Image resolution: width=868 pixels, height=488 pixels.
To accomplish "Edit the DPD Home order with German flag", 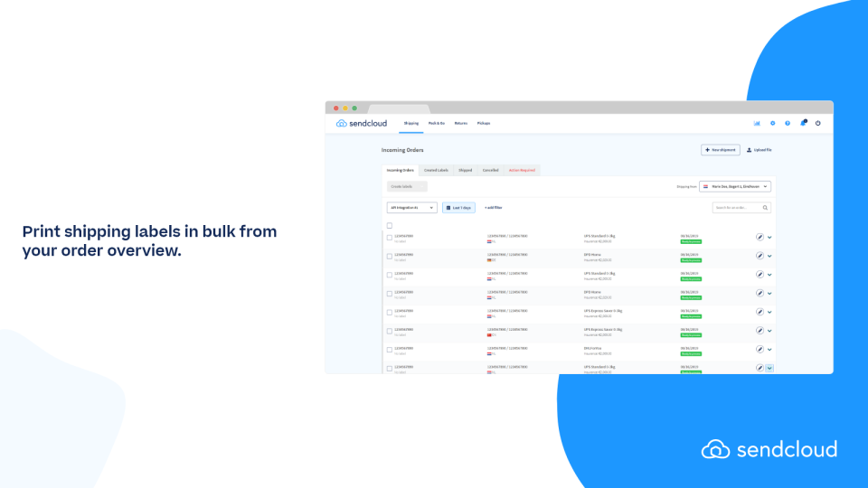I will (x=759, y=256).
